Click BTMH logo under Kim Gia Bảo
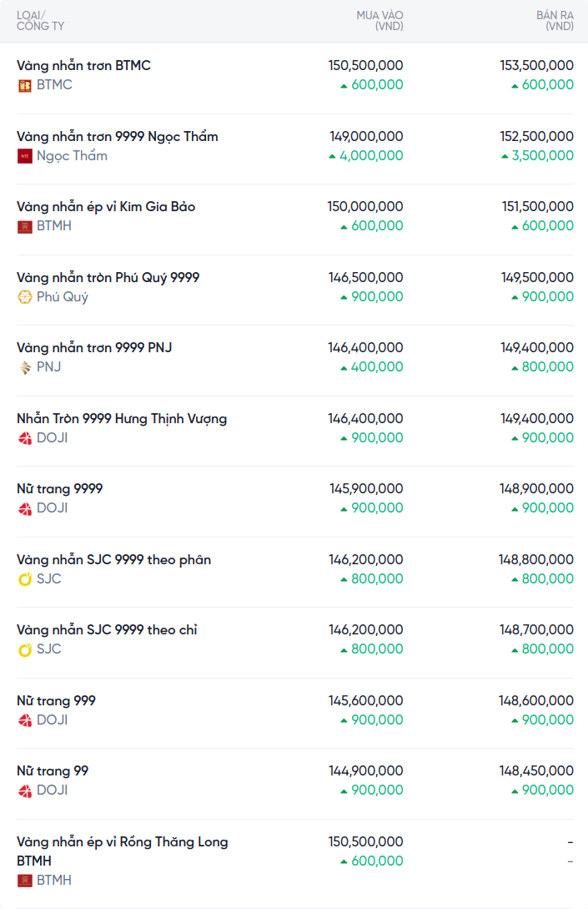 25,226
